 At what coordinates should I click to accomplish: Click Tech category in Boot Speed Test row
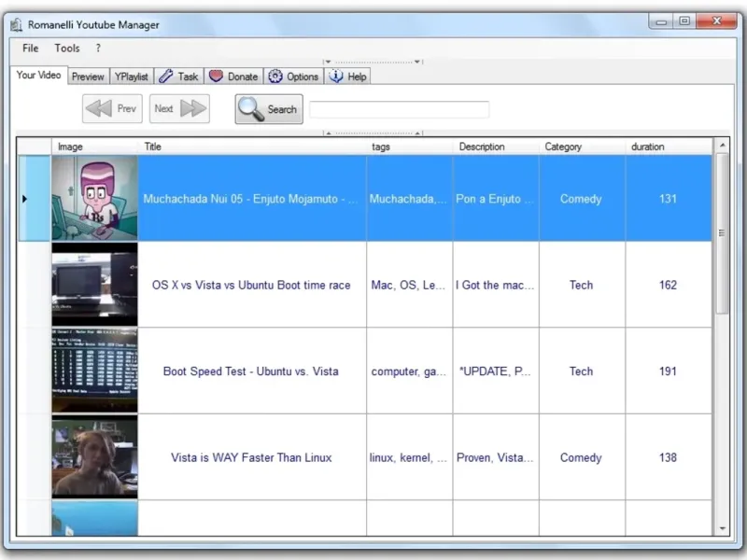click(x=582, y=371)
